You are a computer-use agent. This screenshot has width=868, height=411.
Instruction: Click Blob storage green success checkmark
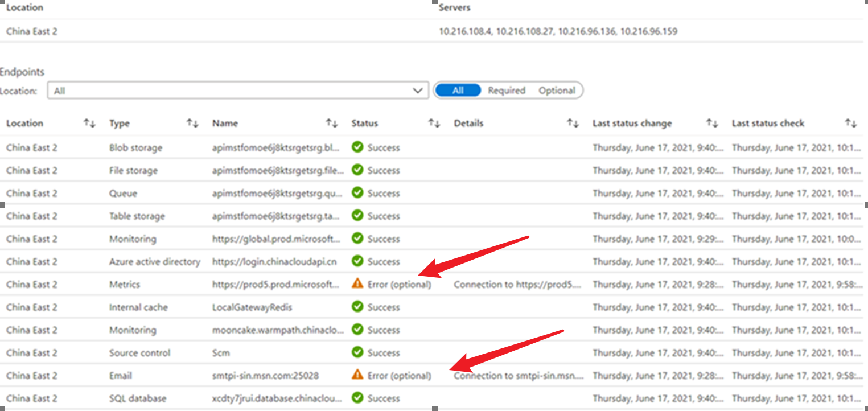pyautogui.click(x=357, y=147)
